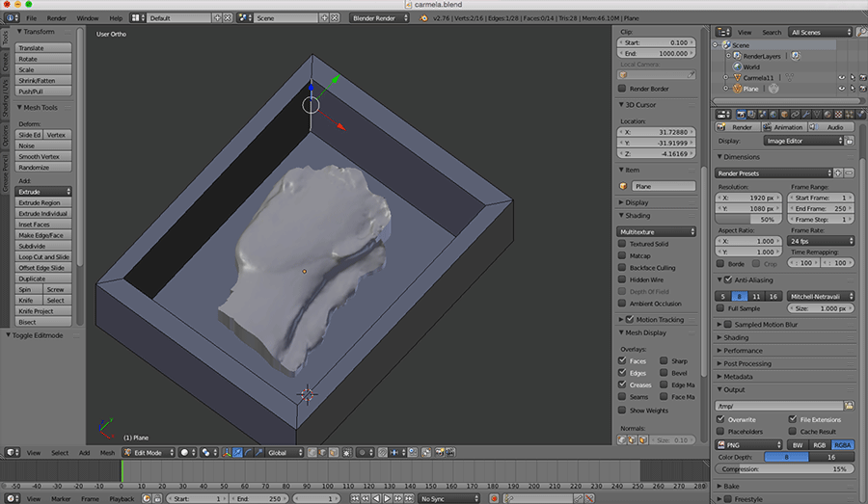Image resolution: width=868 pixels, height=504 pixels.
Task: Open the Particles properties tab
Action: 850,115
